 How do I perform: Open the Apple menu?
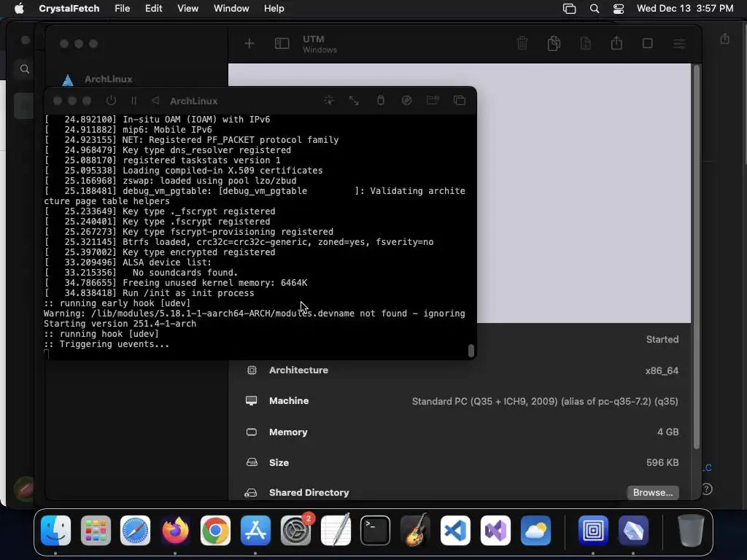tap(19, 9)
